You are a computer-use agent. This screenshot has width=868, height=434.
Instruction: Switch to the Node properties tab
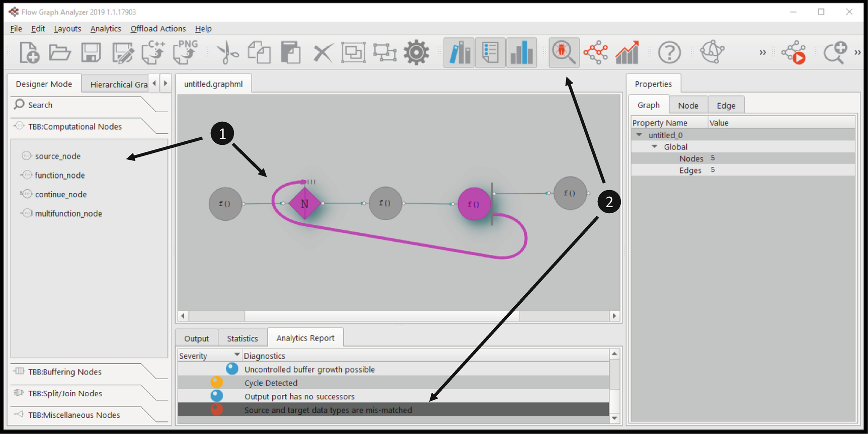coord(688,105)
